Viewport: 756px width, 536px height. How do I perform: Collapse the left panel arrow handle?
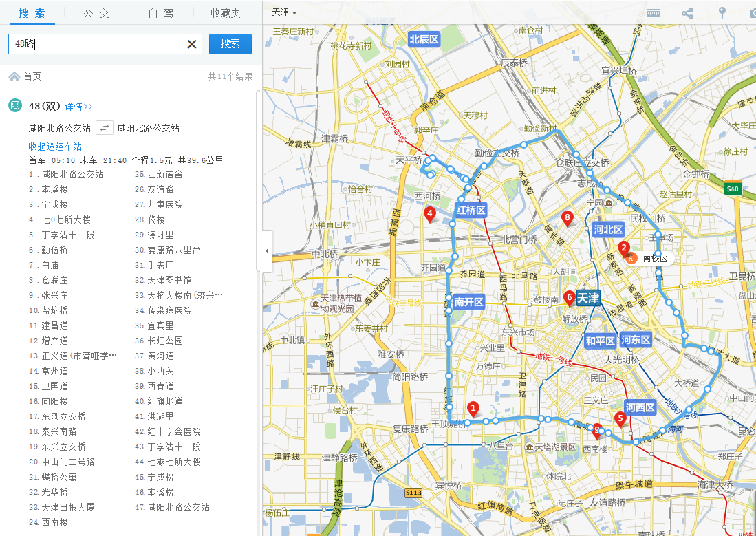coord(267,251)
